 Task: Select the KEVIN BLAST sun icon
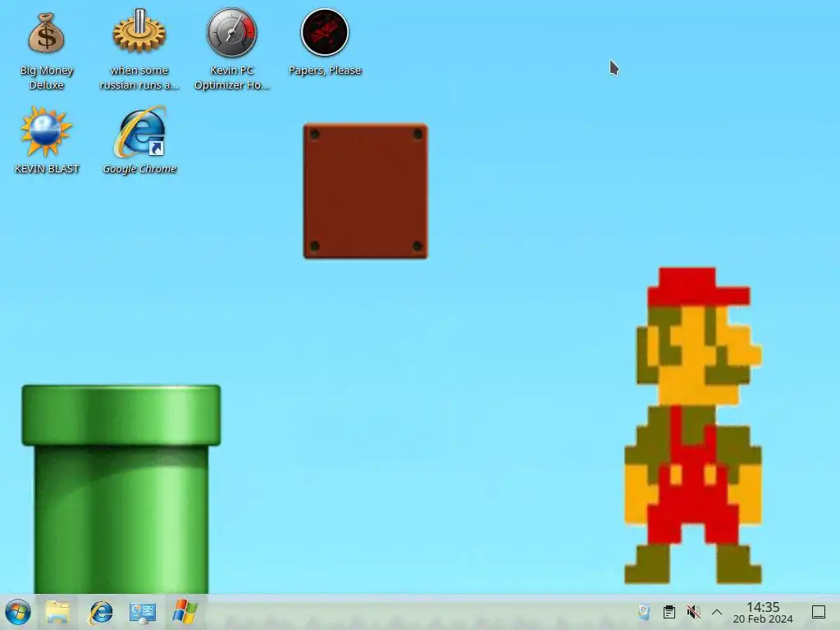point(46,131)
